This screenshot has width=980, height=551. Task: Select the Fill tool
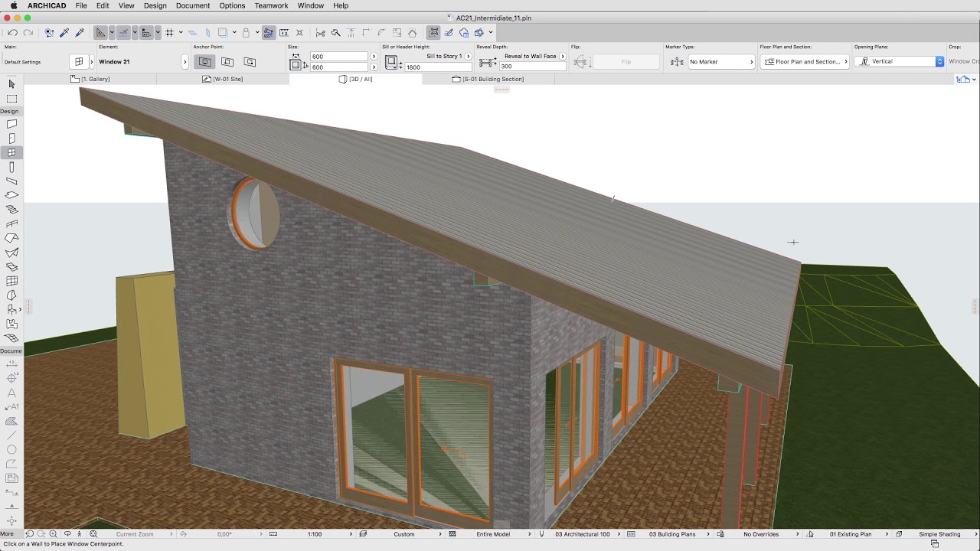click(11, 421)
